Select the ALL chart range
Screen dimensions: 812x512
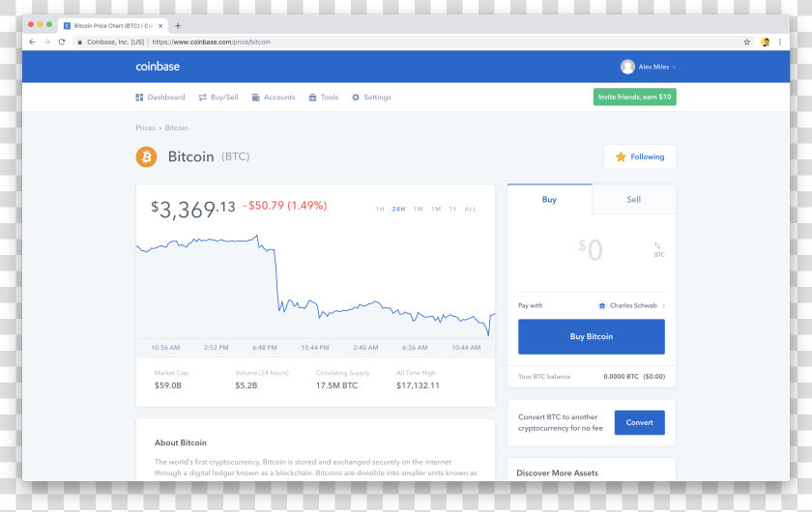coord(470,210)
